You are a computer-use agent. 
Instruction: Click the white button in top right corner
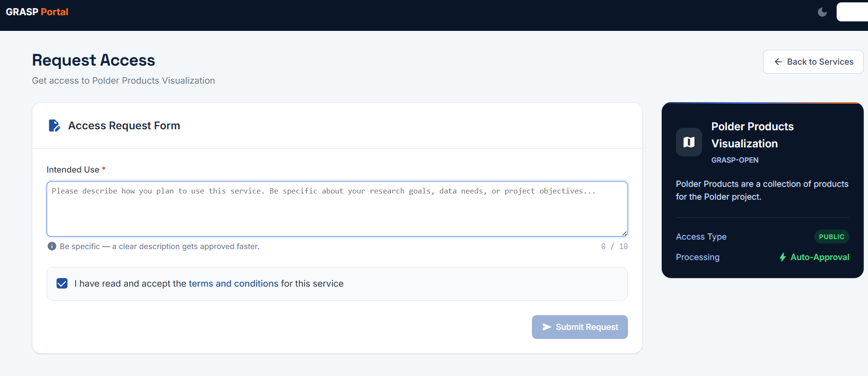[x=852, y=12]
